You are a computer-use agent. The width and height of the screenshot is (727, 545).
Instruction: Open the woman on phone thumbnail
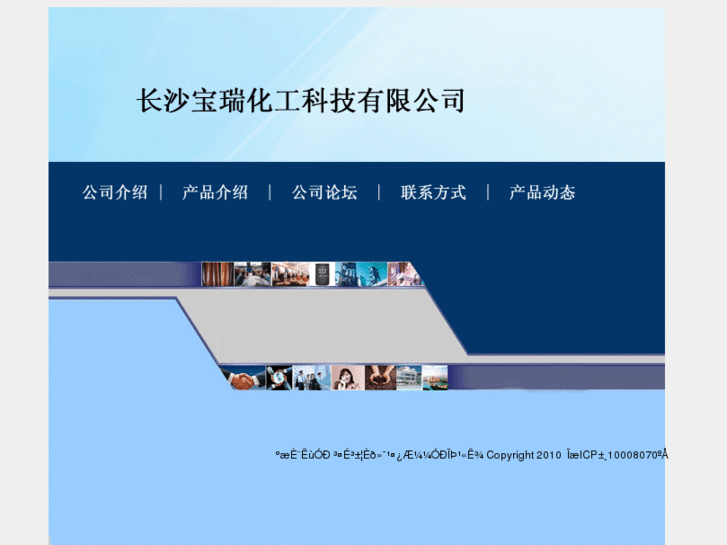(348, 378)
